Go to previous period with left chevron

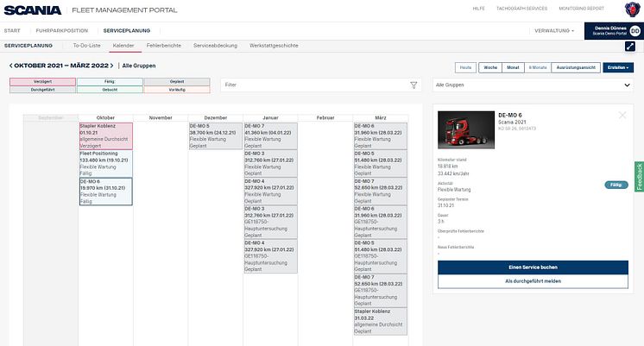9,66
